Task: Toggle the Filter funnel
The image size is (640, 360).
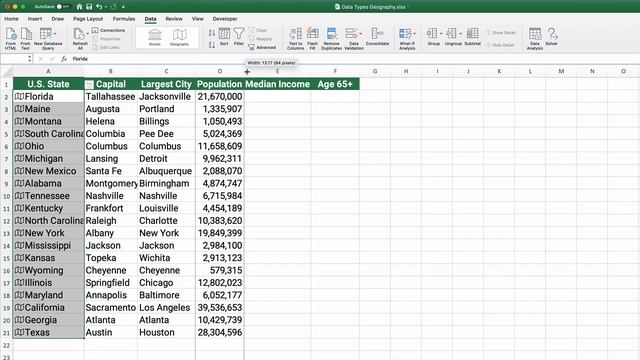Action: click(x=239, y=36)
